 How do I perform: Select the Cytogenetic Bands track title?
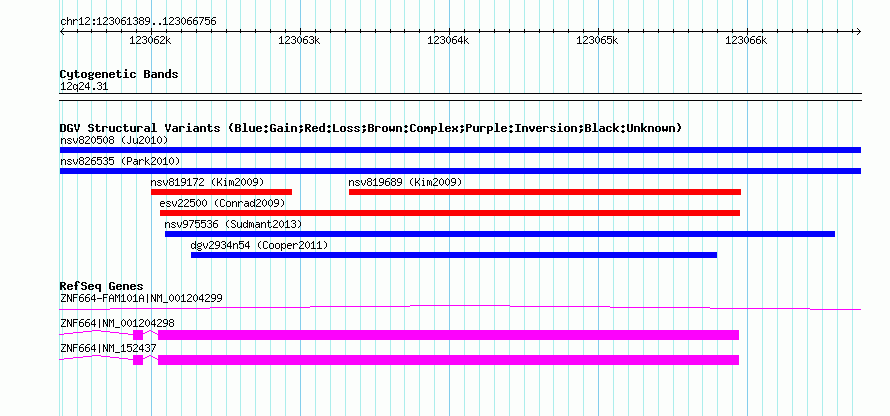[x=119, y=74]
